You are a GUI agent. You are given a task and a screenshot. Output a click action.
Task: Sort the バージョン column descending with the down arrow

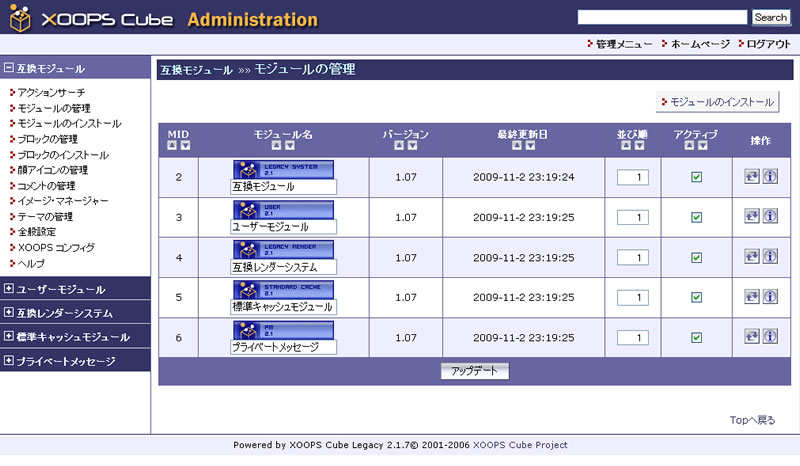(411, 146)
